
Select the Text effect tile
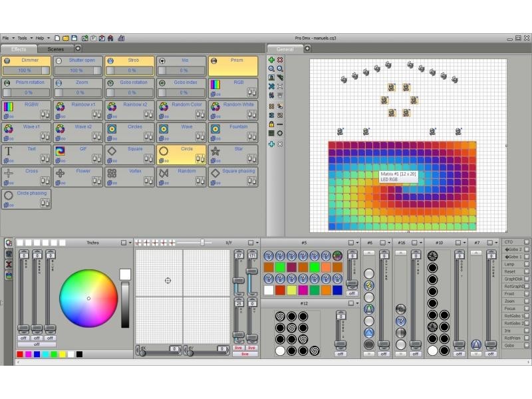pos(26,155)
